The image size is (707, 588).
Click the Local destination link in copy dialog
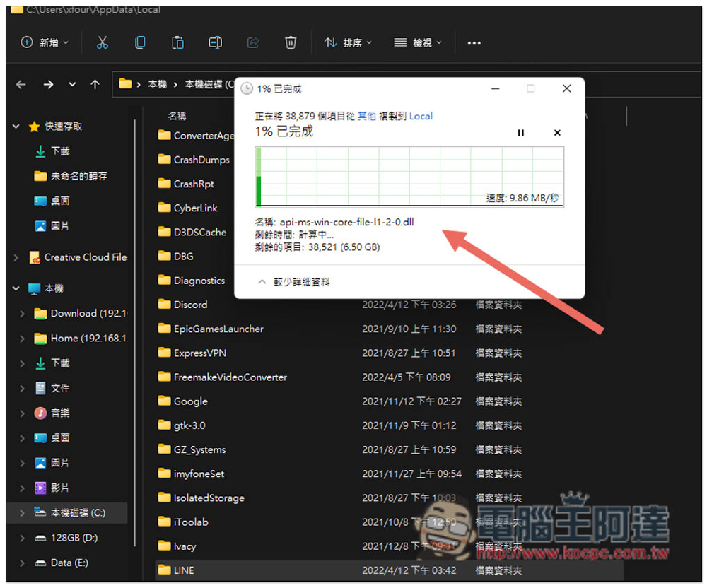(421, 116)
